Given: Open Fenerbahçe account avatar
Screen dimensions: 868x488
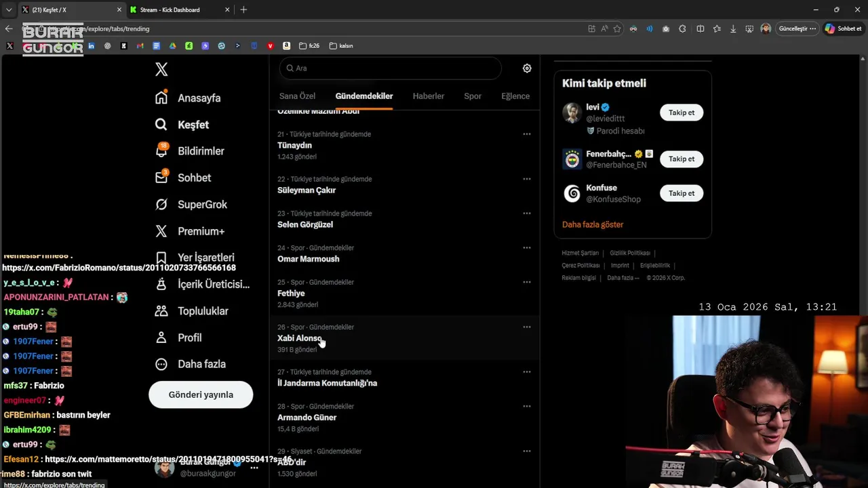Looking at the screenshot, I should [572, 159].
